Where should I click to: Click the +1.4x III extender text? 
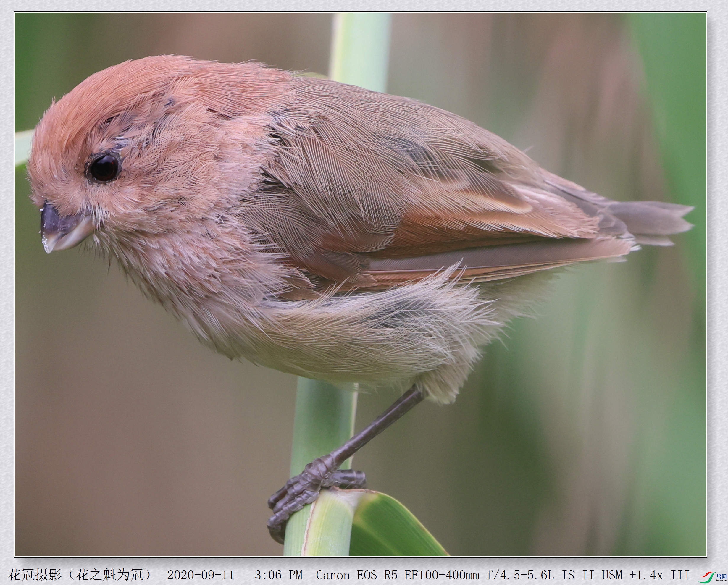point(659,575)
